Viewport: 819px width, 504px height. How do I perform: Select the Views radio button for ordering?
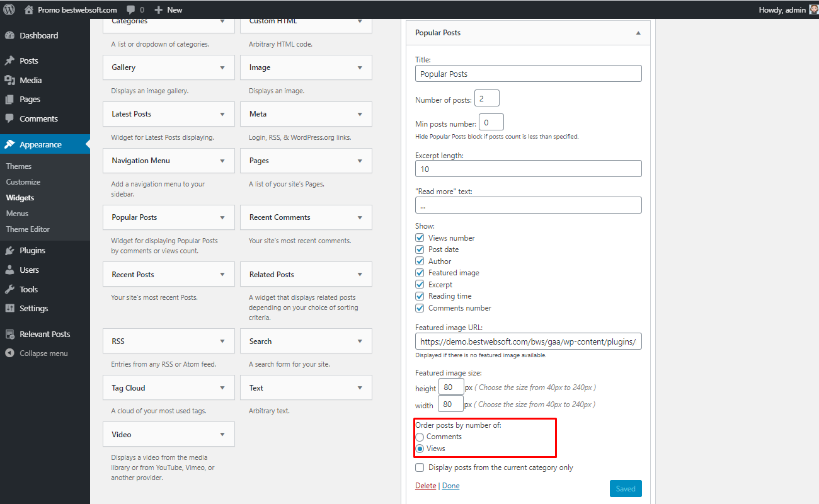(x=420, y=449)
